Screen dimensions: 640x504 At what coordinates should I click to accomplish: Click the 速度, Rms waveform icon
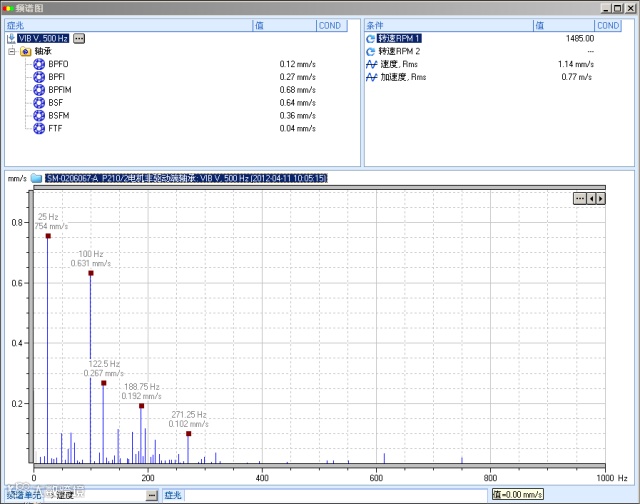371,64
